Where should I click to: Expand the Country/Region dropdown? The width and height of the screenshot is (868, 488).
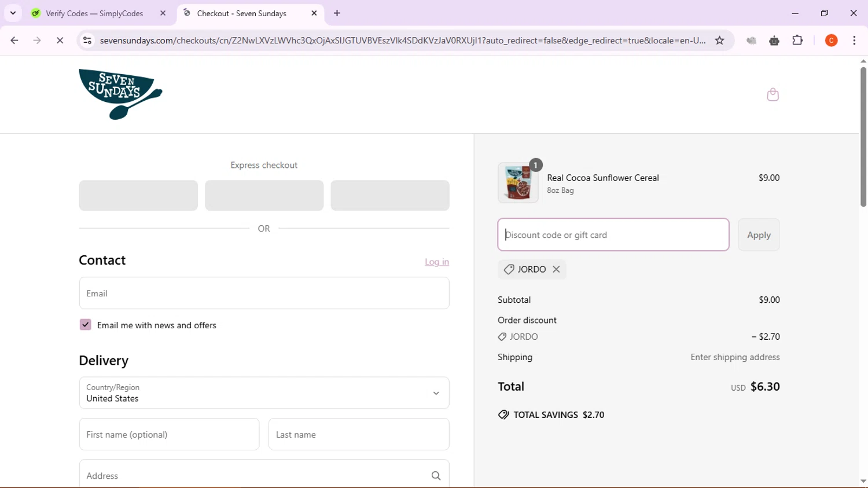(x=264, y=393)
